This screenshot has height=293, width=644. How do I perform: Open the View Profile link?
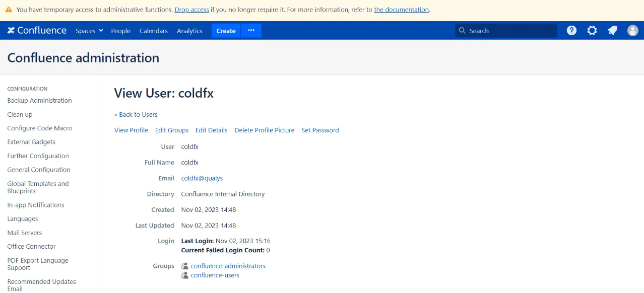[x=131, y=130]
